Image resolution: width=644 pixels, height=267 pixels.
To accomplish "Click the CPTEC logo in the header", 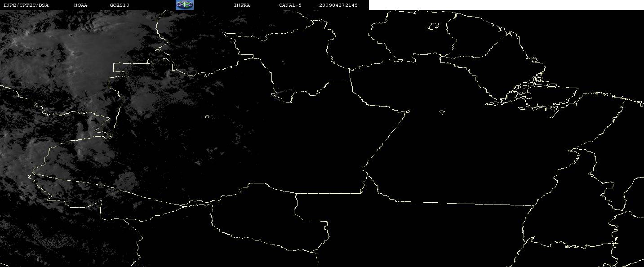I will pyautogui.click(x=184, y=4).
